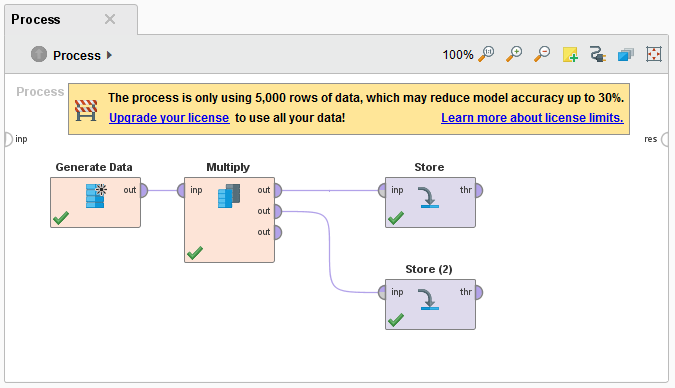The width and height of the screenshot is (675, 388).
Task: Zoom out with the minus magnifier icon
Action: tap(542, 54)
